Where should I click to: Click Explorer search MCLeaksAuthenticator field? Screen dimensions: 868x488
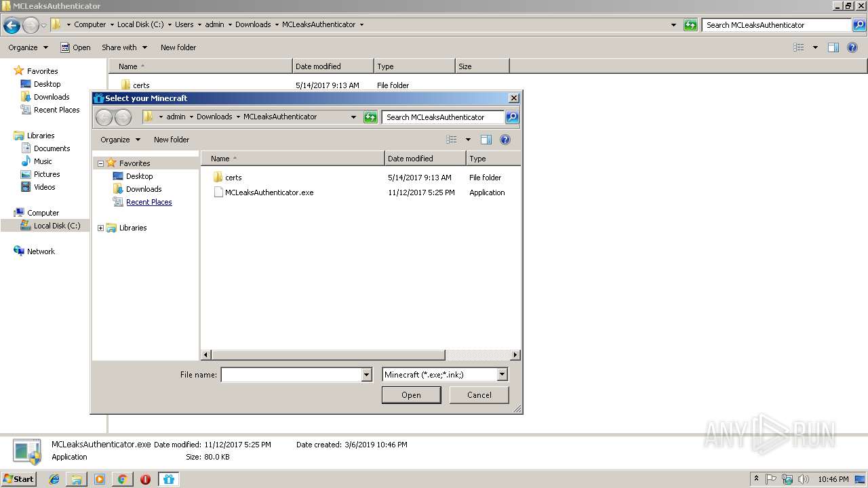click(x=777, y=25)
